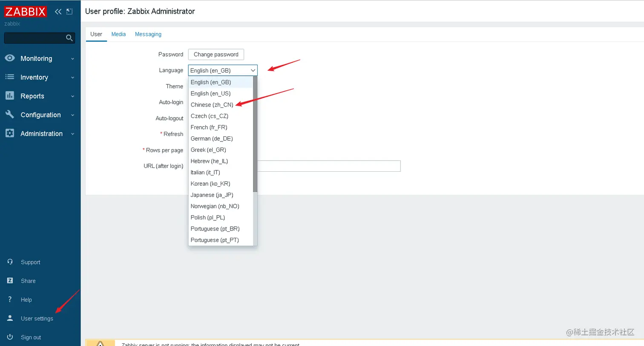Choose Norwegian (nb_NO) language
644x346 pixels.
tap(221, 206)
